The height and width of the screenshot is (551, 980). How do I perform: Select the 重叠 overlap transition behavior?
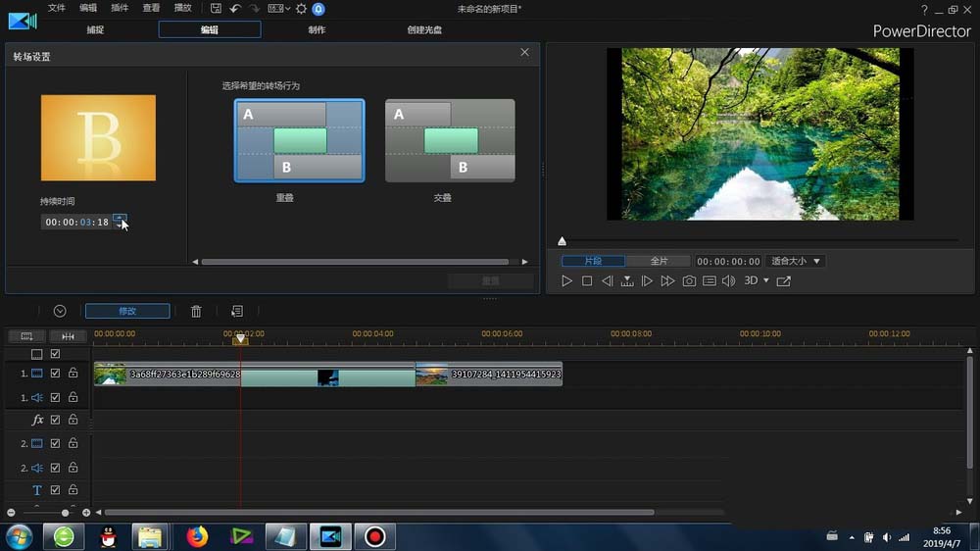click(299, 141)
